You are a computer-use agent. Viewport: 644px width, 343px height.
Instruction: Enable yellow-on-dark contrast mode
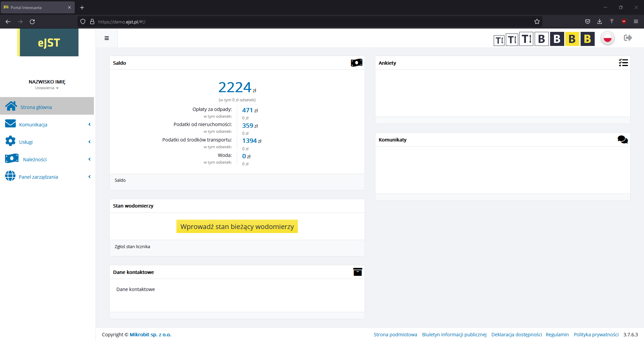pos(587,39)
